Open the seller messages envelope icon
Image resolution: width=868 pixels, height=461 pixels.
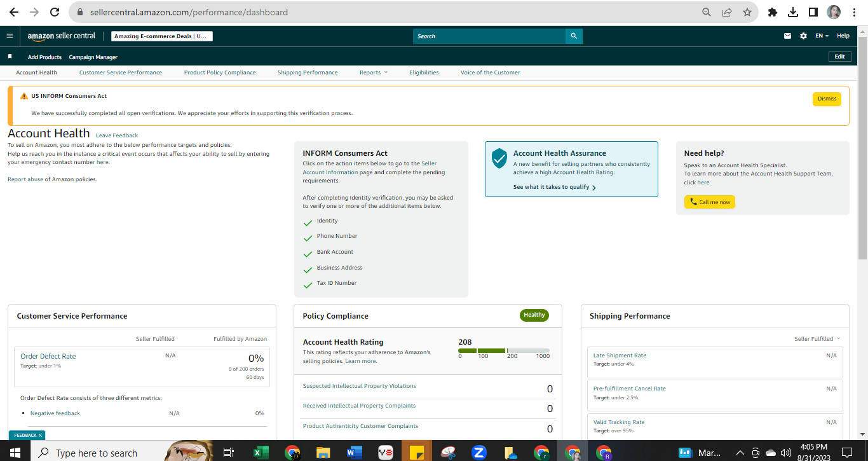coord(788,36)
